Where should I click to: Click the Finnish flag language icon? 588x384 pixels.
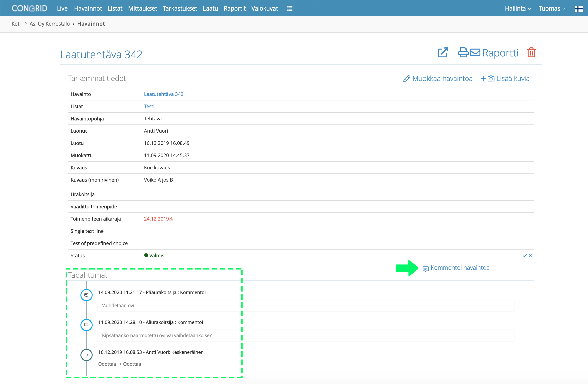pos(579,9)
